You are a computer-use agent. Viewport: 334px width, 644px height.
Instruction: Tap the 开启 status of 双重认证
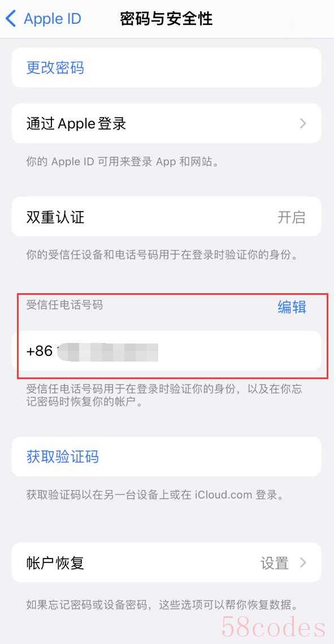[291, 217]
